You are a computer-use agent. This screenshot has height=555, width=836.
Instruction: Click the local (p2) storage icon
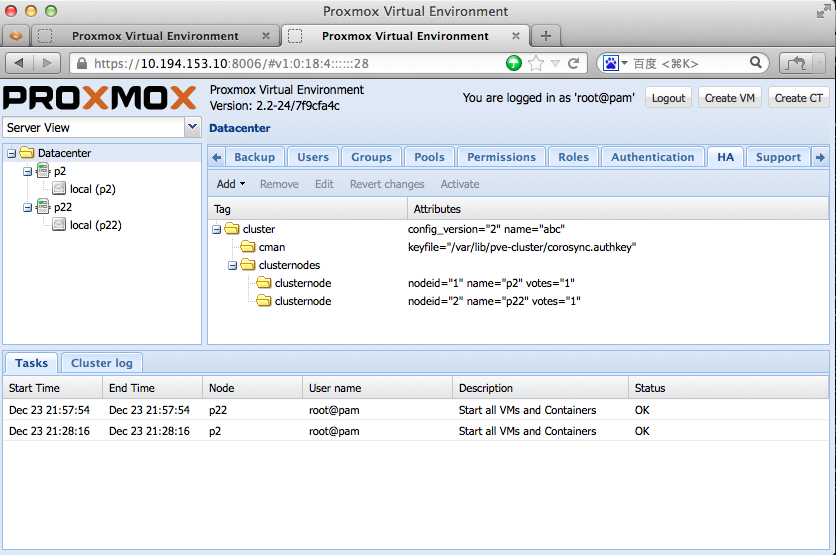pyautogui.click(x=59, y=189)
